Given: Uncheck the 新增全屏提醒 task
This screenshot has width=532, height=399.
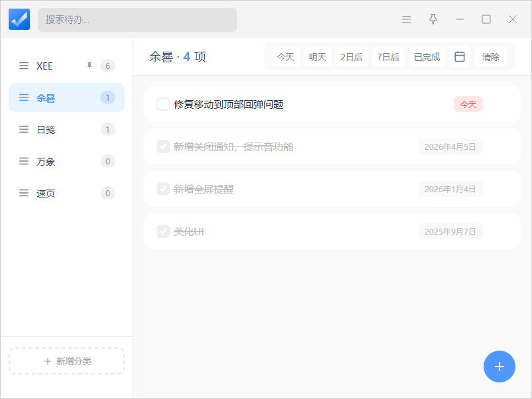Looking at the screenshot, I should pyautogui.click(x=163, y=189).
